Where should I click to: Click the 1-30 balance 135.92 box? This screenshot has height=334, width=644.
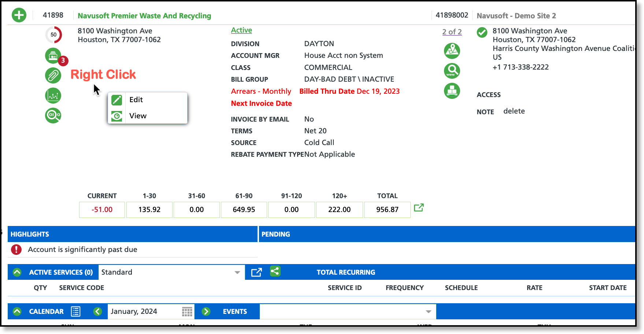click(149, 210)
